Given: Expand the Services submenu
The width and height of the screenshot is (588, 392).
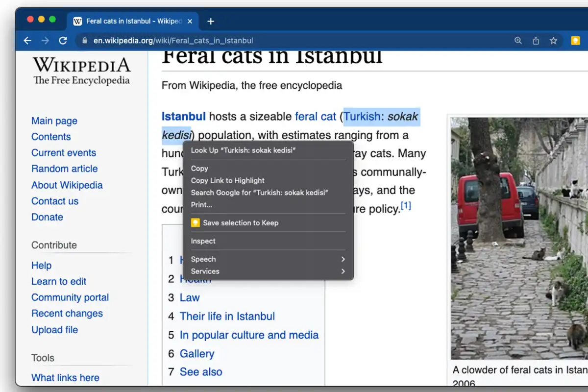Looking at the screenshot, I should point(268,271).
